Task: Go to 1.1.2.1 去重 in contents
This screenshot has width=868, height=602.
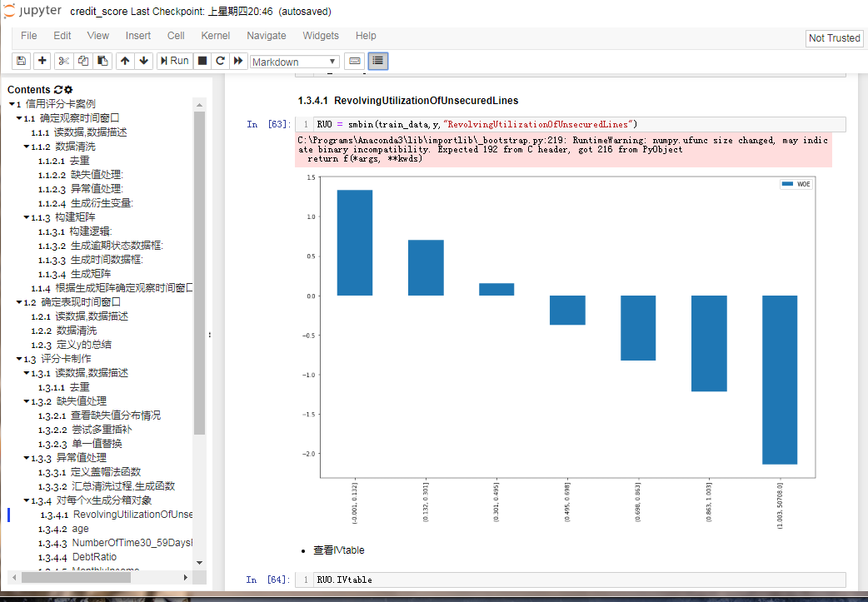Action: point(63,161)
